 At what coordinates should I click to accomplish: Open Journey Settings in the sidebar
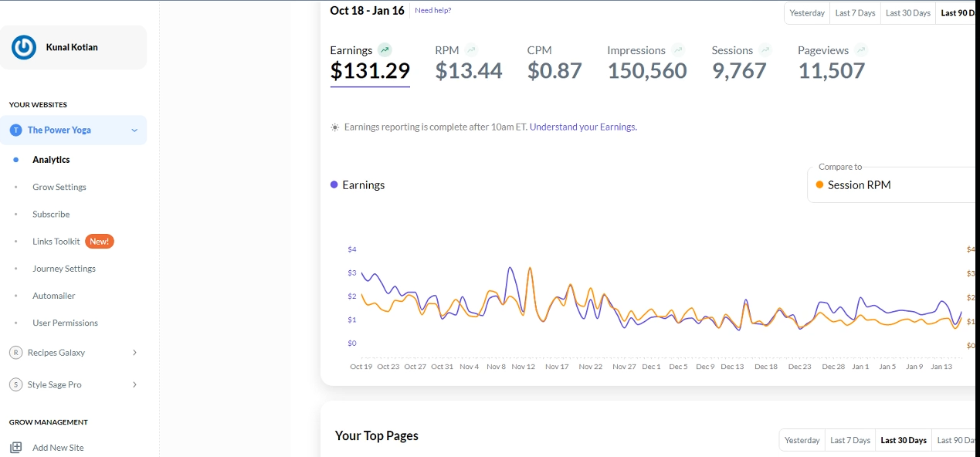(64, 269)
